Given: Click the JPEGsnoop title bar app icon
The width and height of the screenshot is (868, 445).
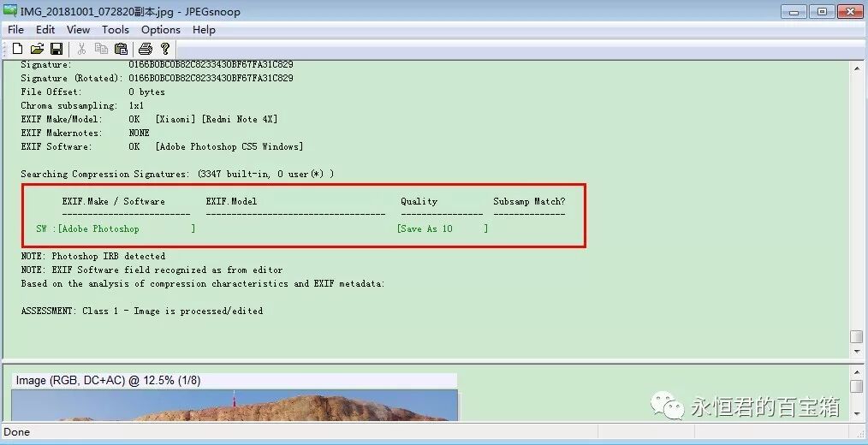Looking at the screenshot, I should pyautogui.click(x=10, y=10).
